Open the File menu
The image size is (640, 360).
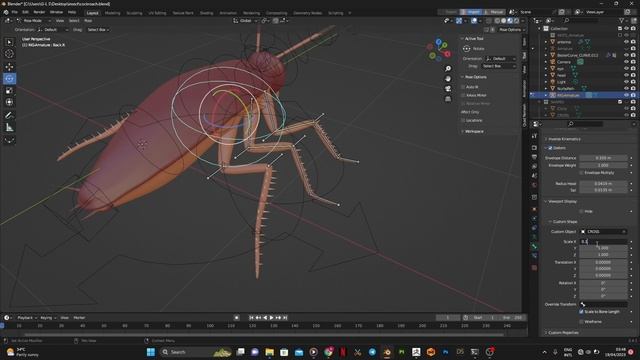(x=15, y=12)
